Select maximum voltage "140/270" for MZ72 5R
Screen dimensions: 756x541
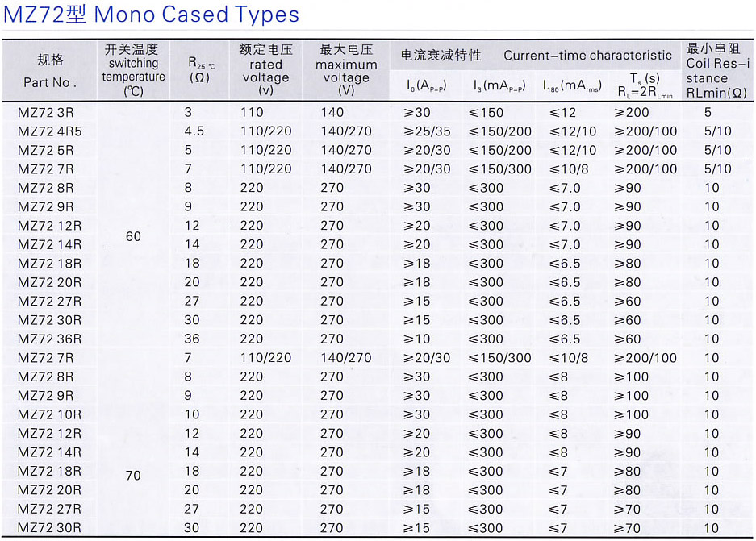[346, 150]
